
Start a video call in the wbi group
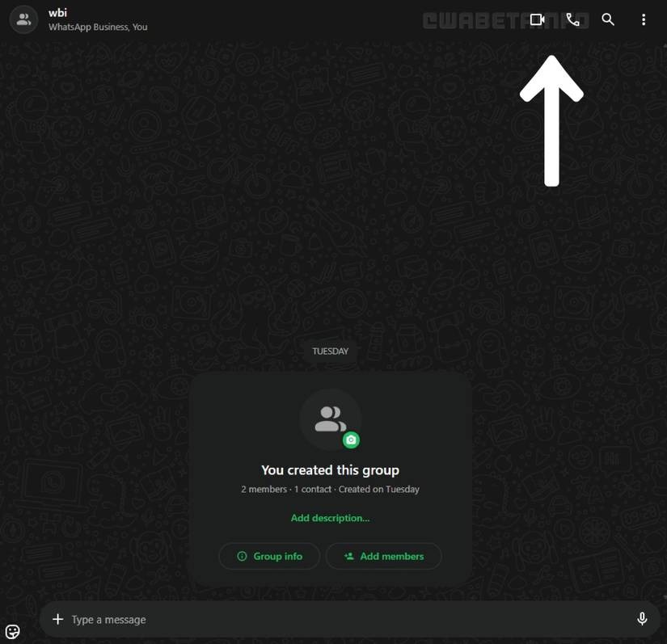(x=537, y=19)
